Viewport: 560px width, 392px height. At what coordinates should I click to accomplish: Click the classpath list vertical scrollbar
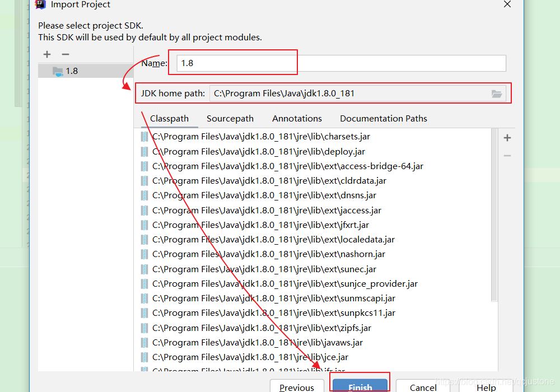click(x=494, y=215)
